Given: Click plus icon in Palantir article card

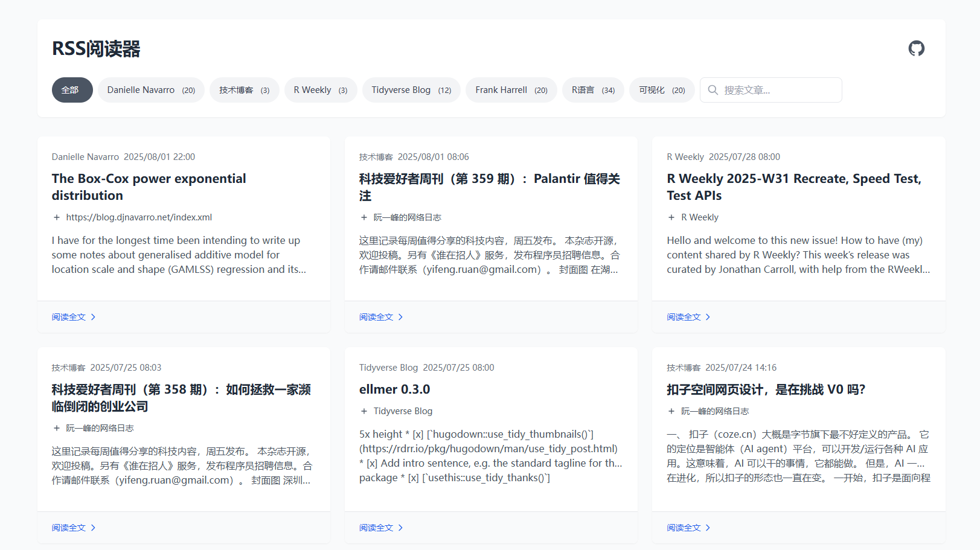Looking at the screenshot, I should (364, 217).
